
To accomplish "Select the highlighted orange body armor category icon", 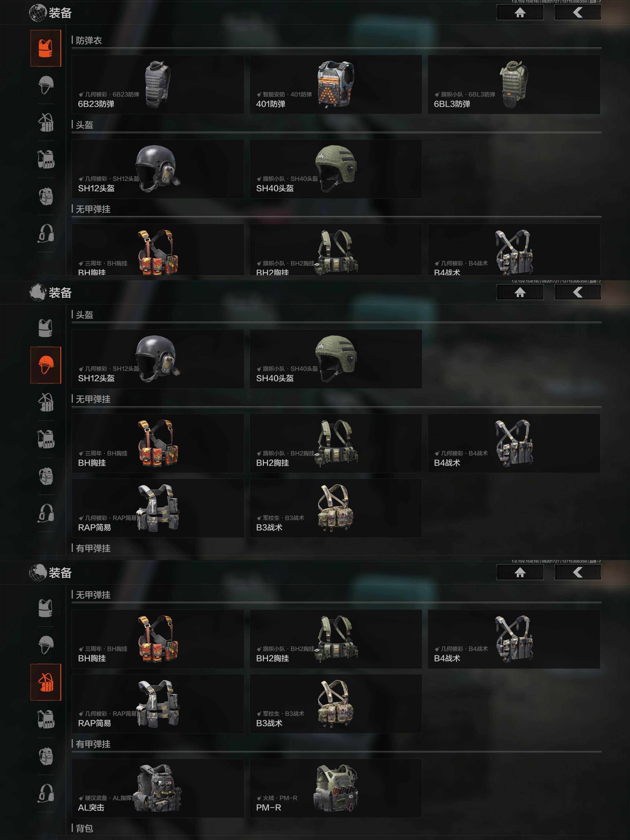I will 46,48.
